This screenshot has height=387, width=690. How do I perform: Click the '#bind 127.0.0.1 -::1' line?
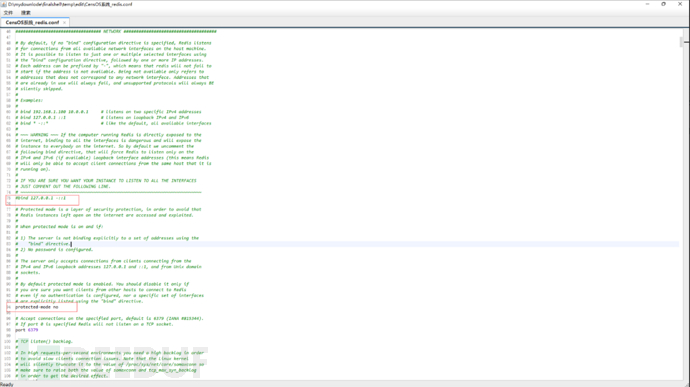tap(40, 198)
